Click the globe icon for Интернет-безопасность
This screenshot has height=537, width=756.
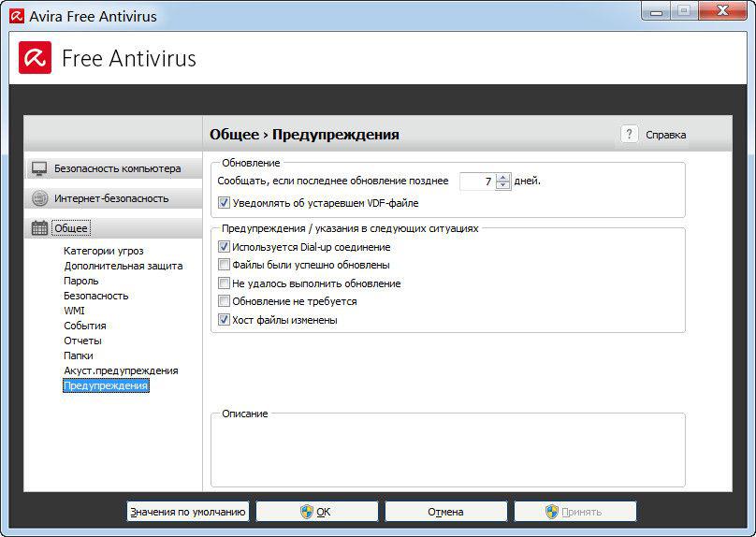pos(39,198)
